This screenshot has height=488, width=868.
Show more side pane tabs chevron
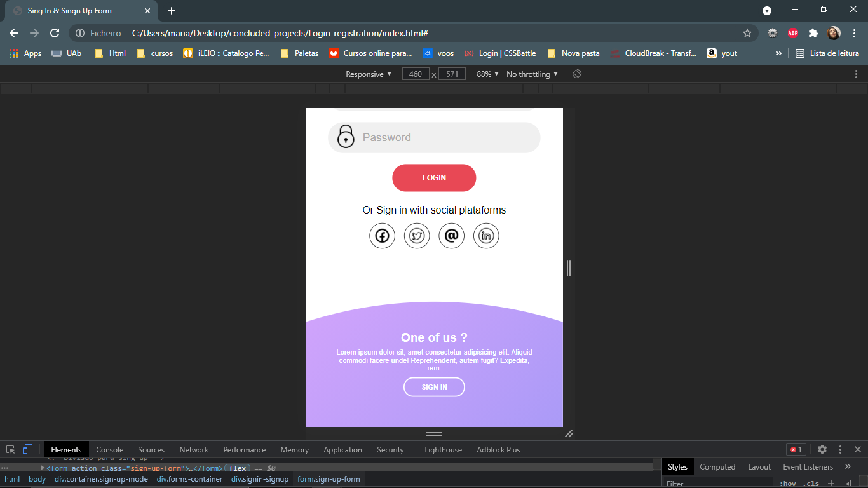click(848, 466)
